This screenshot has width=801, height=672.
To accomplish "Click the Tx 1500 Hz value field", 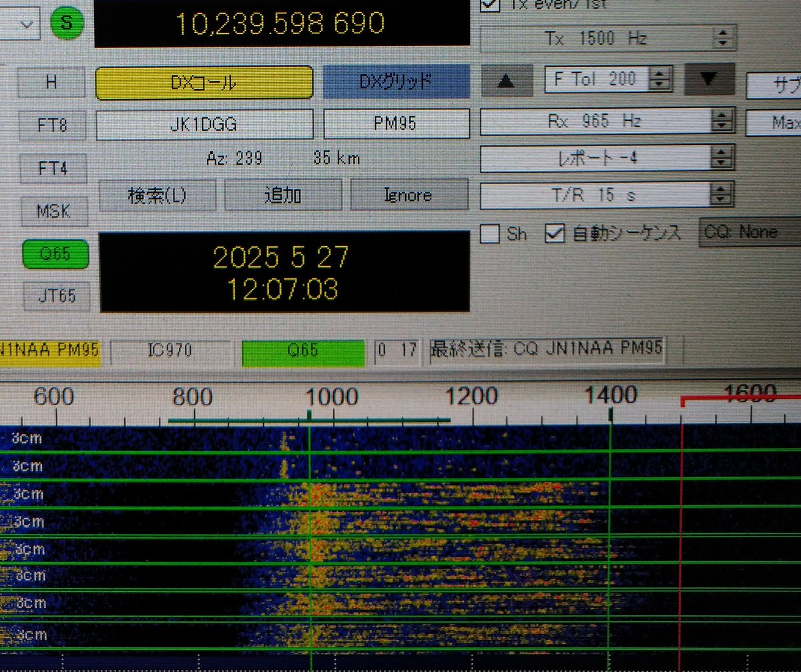I will click(x=597, y=38).
